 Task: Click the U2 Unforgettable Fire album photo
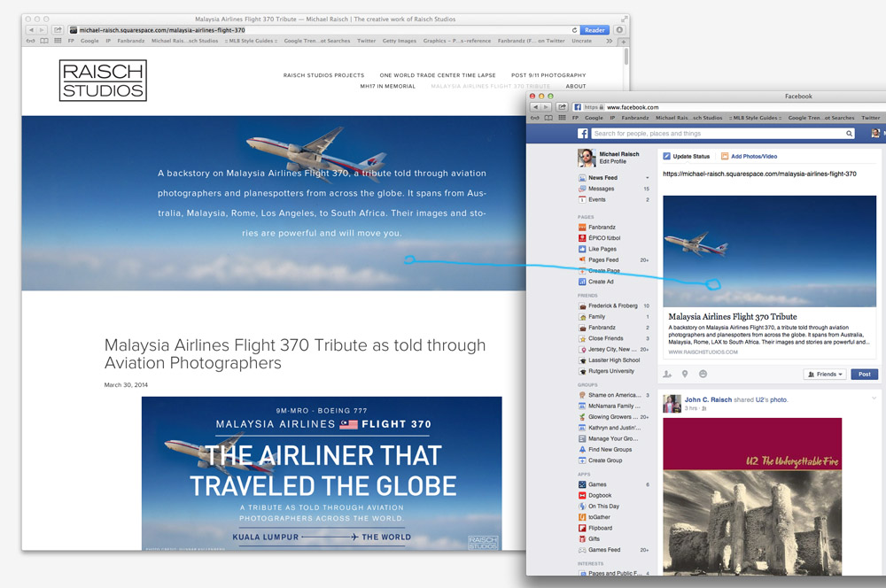pos(752,497)
